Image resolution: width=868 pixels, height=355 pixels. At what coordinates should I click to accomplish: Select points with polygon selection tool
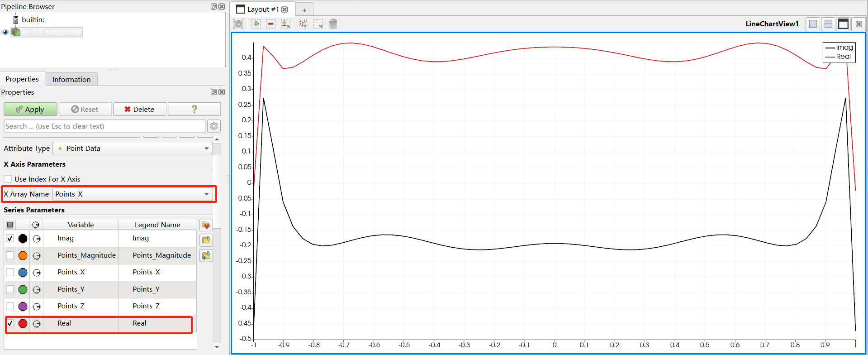coord(303,24)
